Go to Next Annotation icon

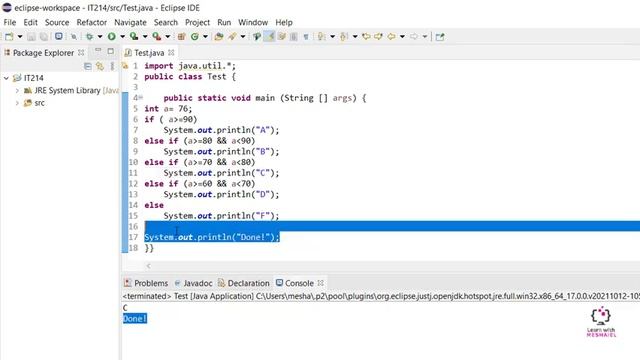[x=322, y=37]
